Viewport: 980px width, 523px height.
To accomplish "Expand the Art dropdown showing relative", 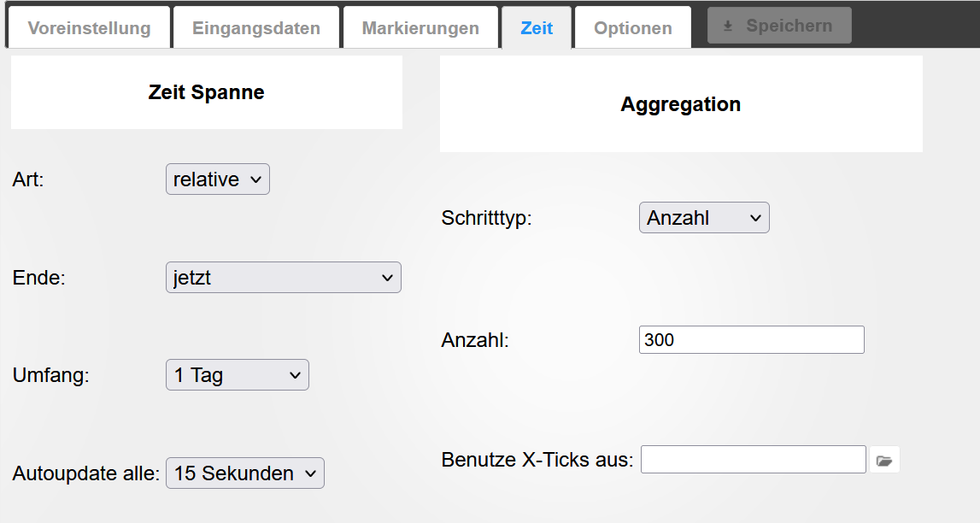I will coord(218,179).
